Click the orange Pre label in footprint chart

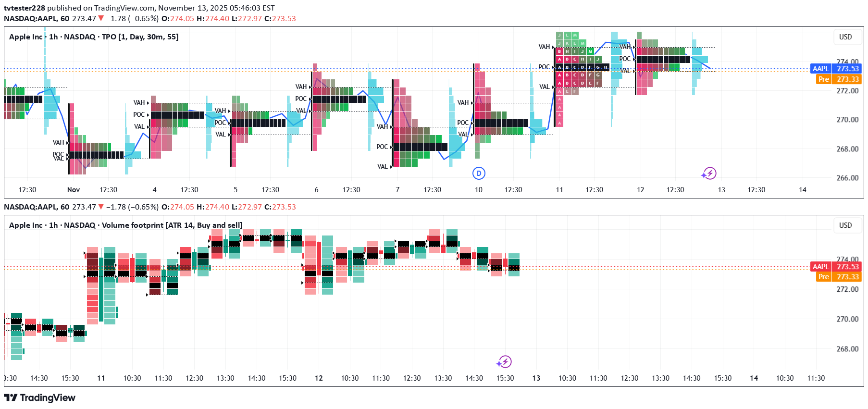coord(823,277)
